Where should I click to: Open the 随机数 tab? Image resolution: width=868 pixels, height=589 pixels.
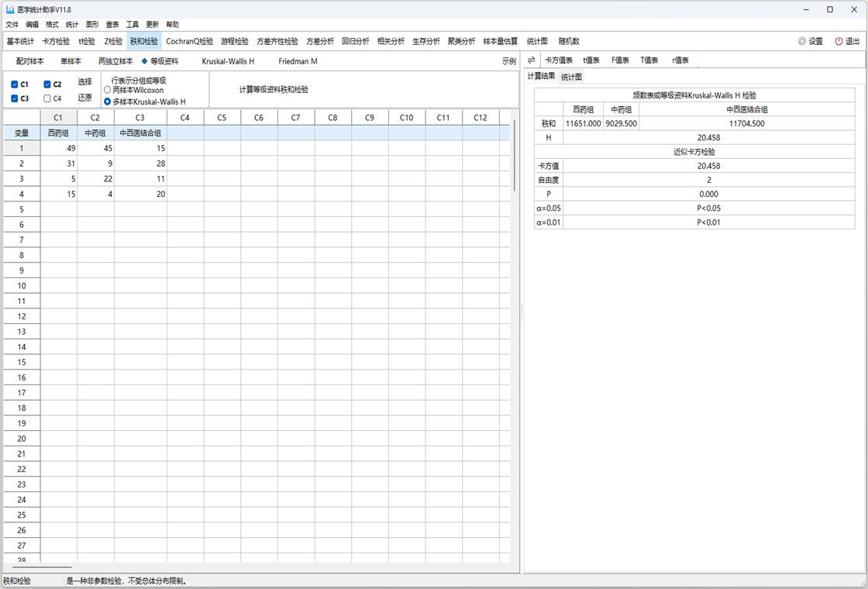tap(569, 42)
